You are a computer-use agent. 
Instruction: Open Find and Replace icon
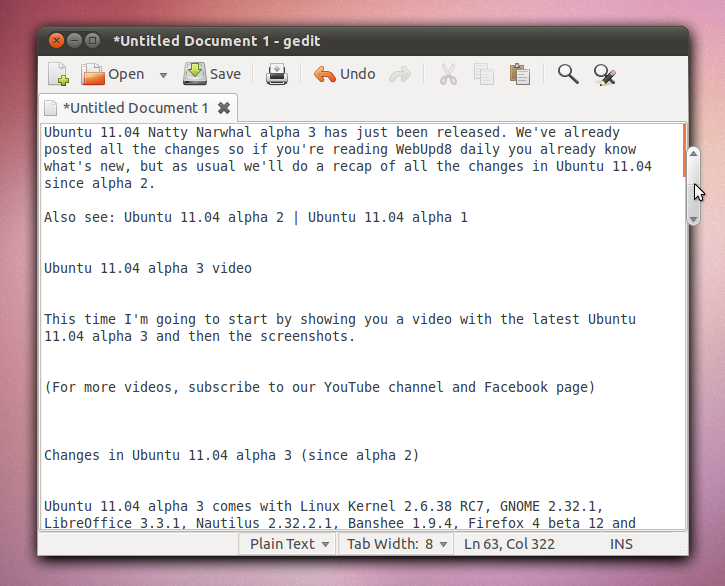(605, 75)
